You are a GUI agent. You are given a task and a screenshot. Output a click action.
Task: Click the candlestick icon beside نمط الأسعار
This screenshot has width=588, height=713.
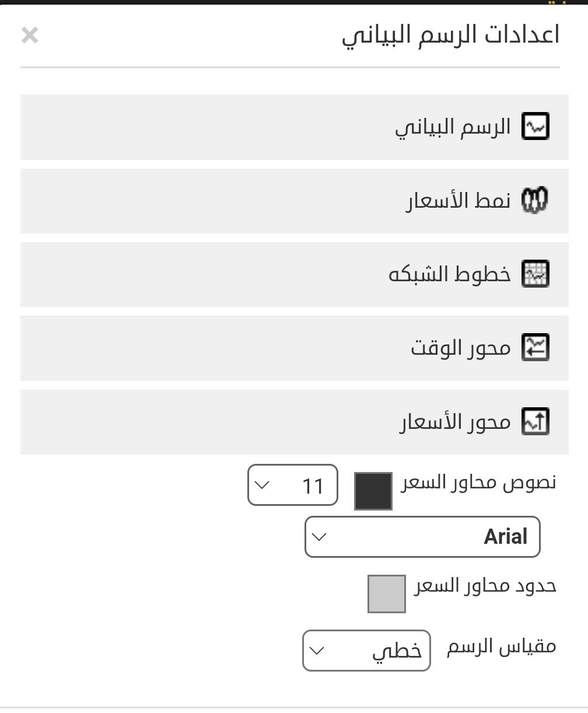click(535, 201)
